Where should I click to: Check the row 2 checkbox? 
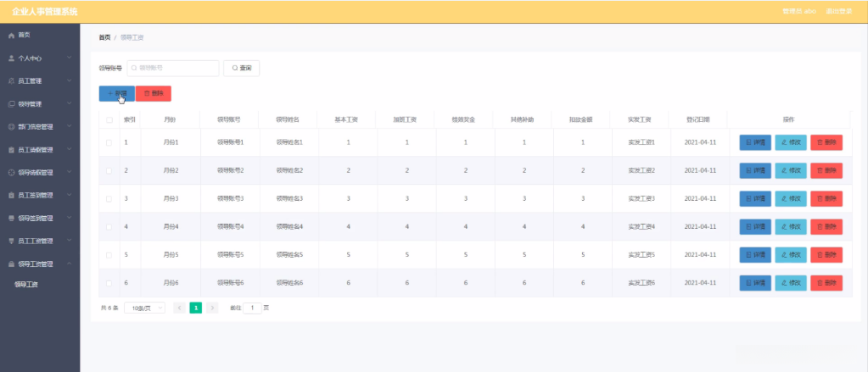coord(109,170)
